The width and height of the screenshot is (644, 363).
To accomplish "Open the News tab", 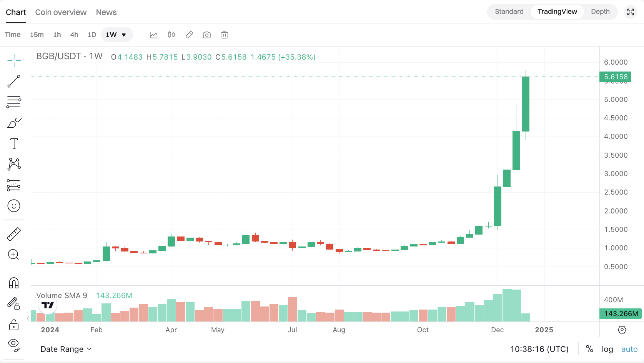I will pyautogui.click(x=106, y=12).
